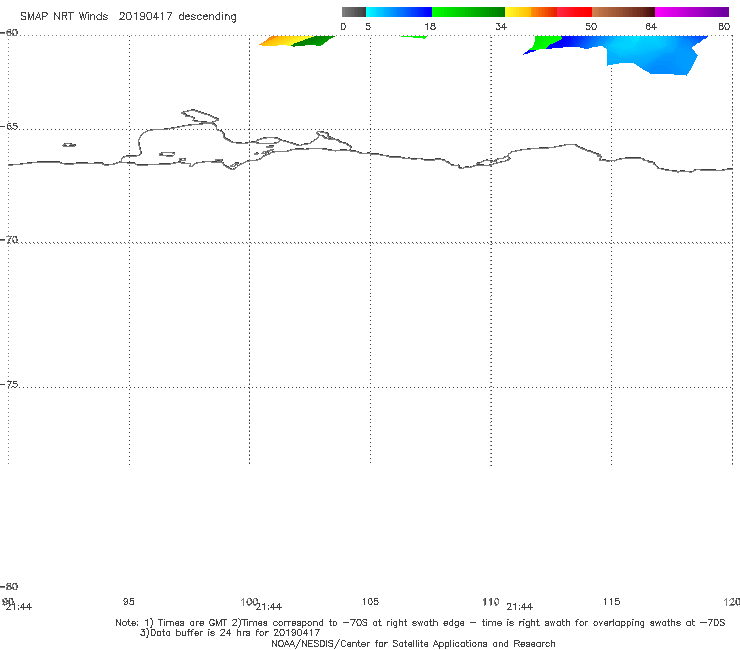Click the color bar label '18'
Viewport: 740px width, 650px height.
430,26
